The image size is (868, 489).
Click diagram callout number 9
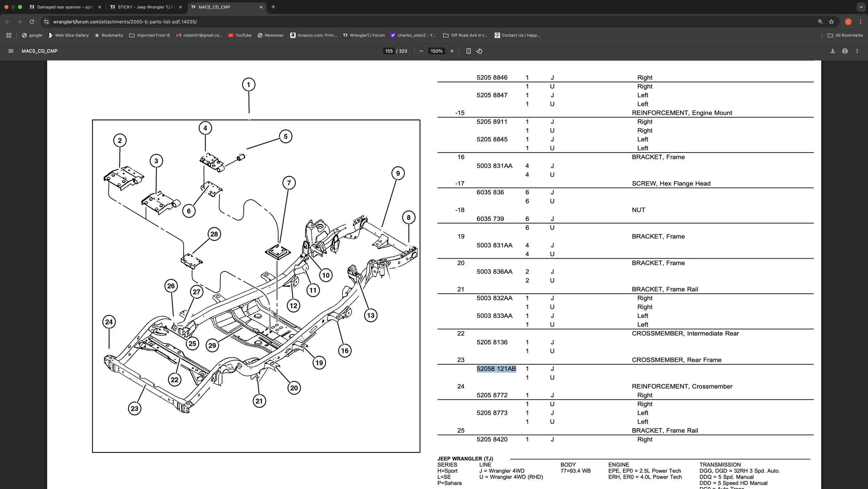coord(398,173)
